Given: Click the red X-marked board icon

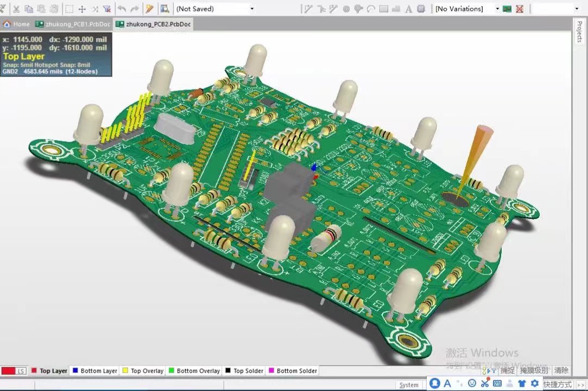Looking at the screenshot, I should [x=520, y=9].
